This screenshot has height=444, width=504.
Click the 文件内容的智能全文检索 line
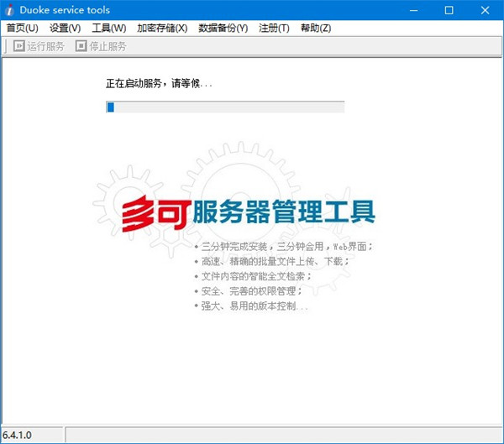253,276
